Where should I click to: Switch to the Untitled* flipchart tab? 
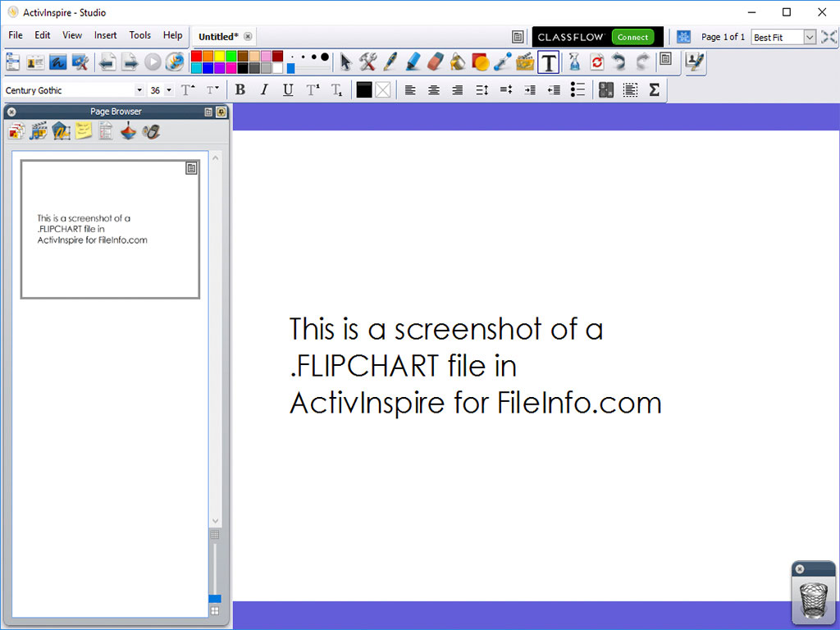pos(218,36)
